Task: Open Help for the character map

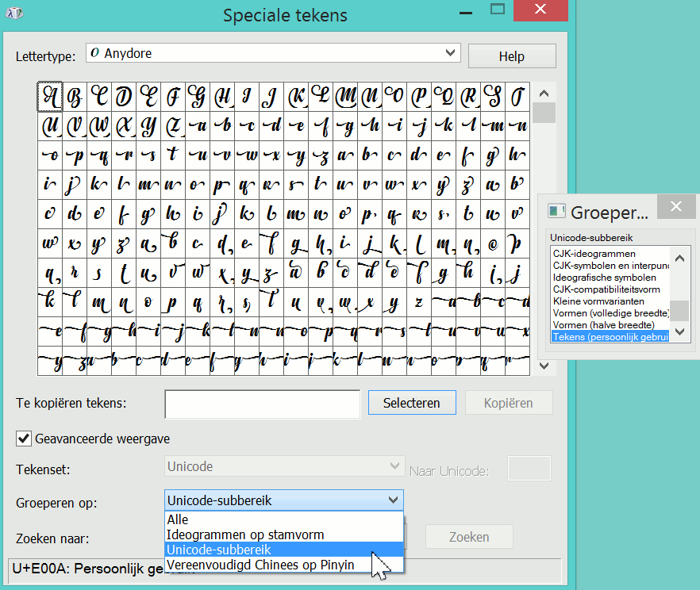Action: pyautogui.click(x=511, y=56)
